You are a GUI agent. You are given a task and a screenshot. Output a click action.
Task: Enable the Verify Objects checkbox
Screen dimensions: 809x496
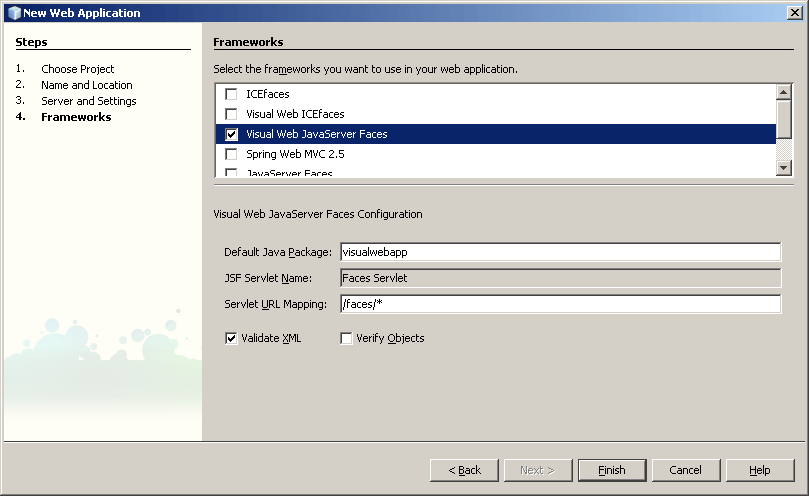(x=346, y=338)
